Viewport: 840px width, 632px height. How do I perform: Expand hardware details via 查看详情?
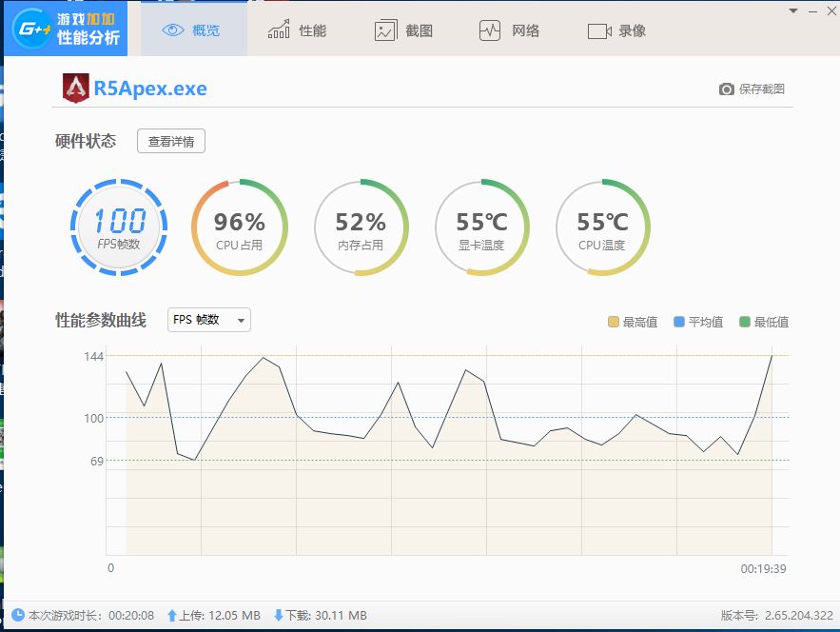click(x=171, y=141)
